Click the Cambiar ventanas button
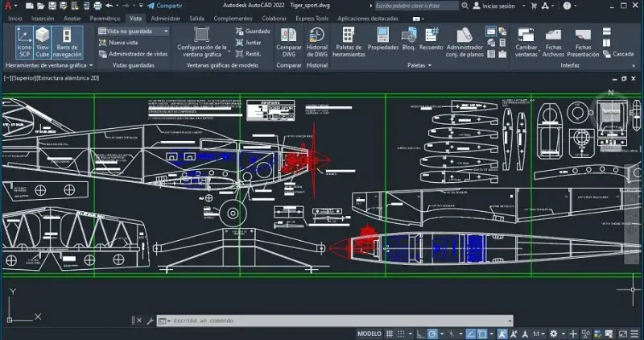Viewport: 644px width, 340px height. (526, 43)
